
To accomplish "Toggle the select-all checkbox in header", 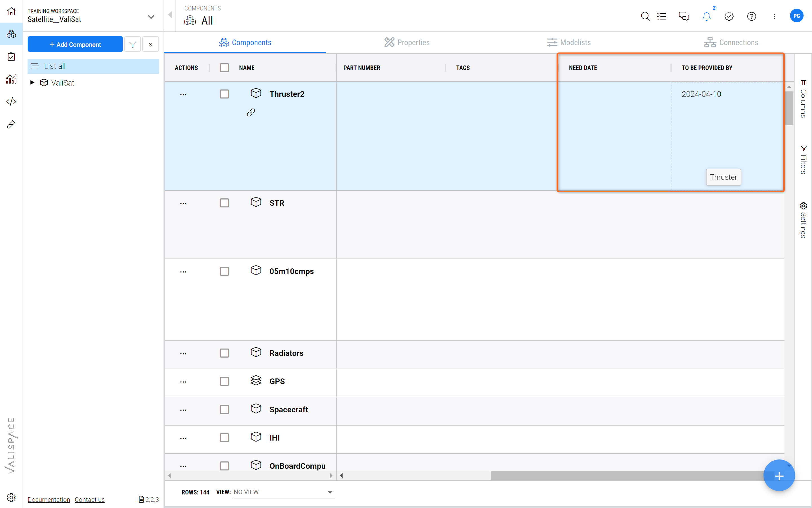I will coord(224,67).
